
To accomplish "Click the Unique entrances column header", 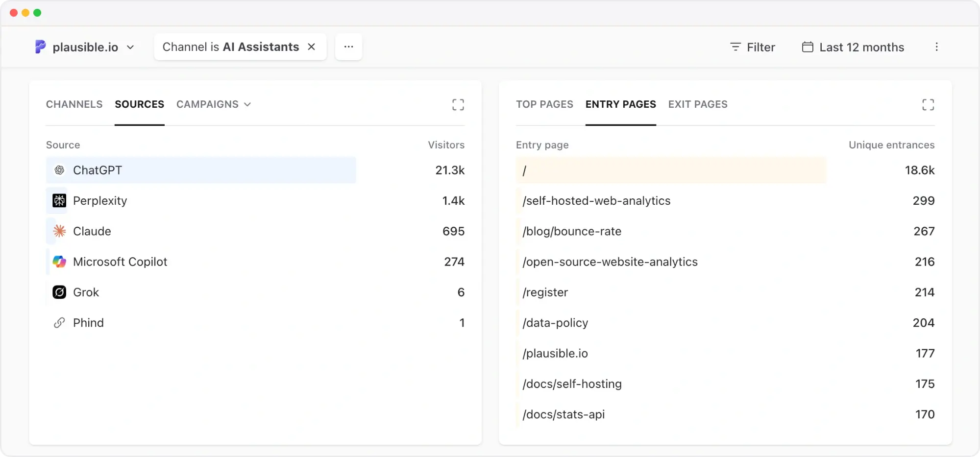I will tap(891, 145).
